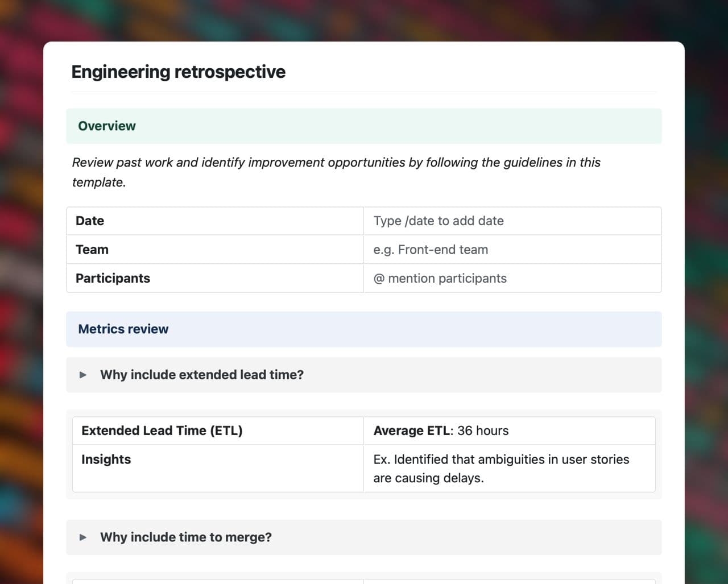Click the 'e.g. Front-end team' placeholder cell

click(431, 250)
